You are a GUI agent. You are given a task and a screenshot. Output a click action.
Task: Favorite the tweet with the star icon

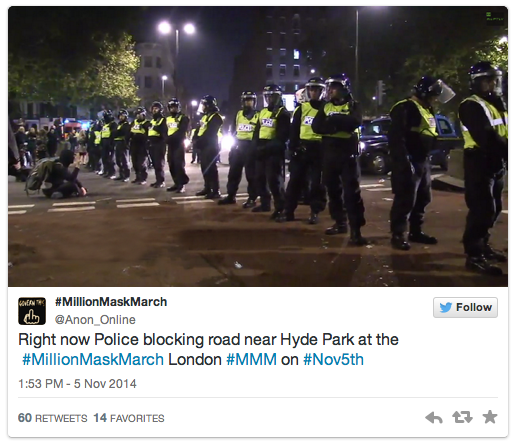coord(490,417)
